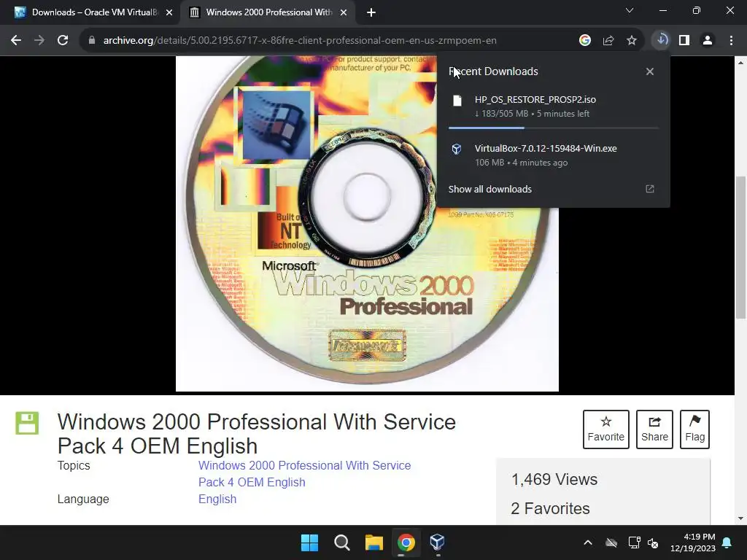The image size is (747, 560).
Task: Click the Windows 2000 CD image
Action: [x=367, y=224]
